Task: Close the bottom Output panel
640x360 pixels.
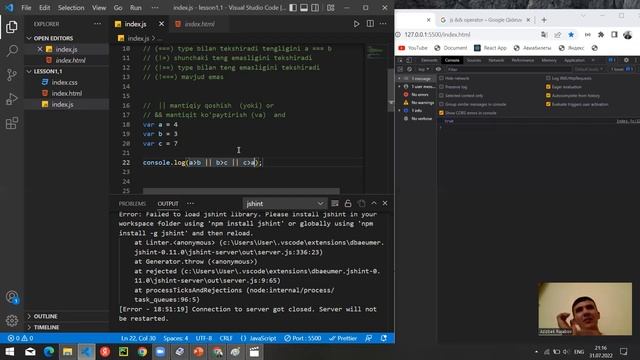Action: 385,203
